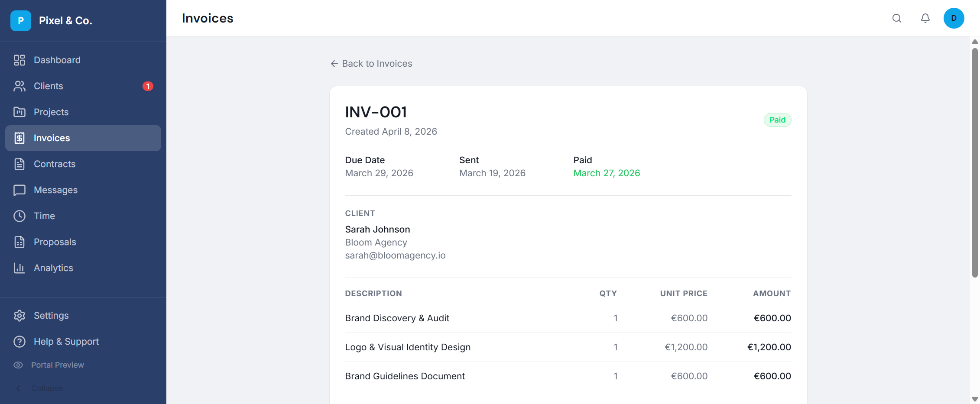Open the Settings label
Viewport: 980px width, 404px height.
(51, 316)
